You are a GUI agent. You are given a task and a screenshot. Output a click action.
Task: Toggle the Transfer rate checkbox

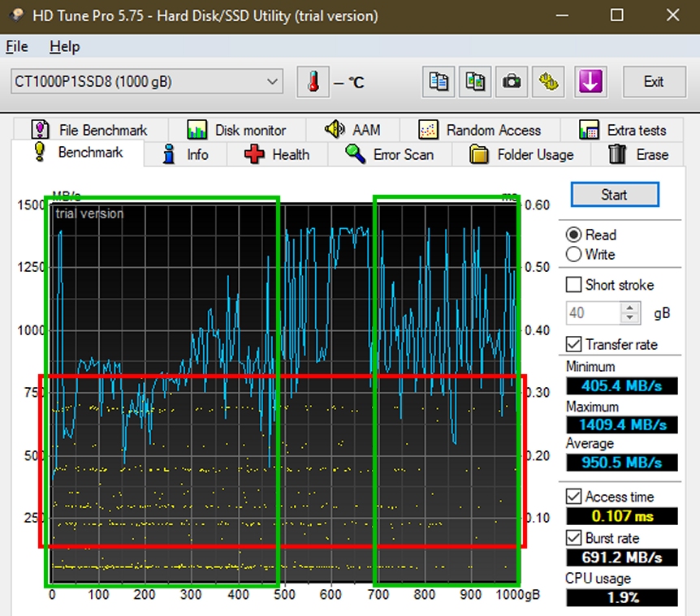click(x=573, y=344)
